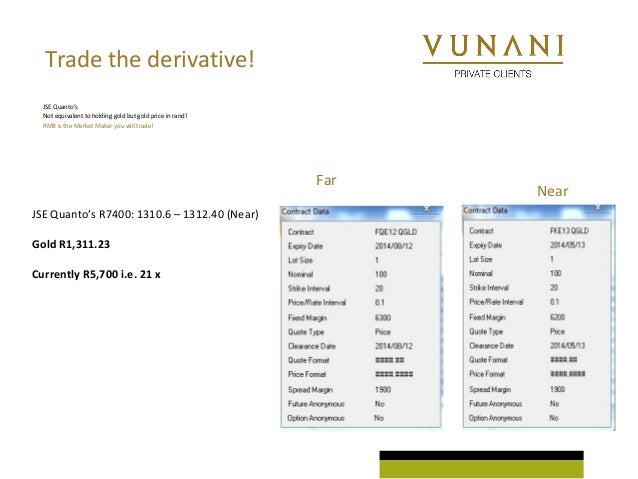Viewport: 638px width, 479px height.
Task: Click Near dialog title 'Contract Data'
Action: click(x=485, y=210)
